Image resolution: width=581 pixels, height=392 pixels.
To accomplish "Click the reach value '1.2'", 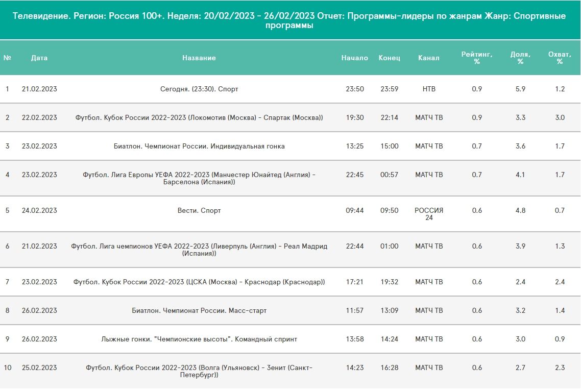I will (560, 89).
